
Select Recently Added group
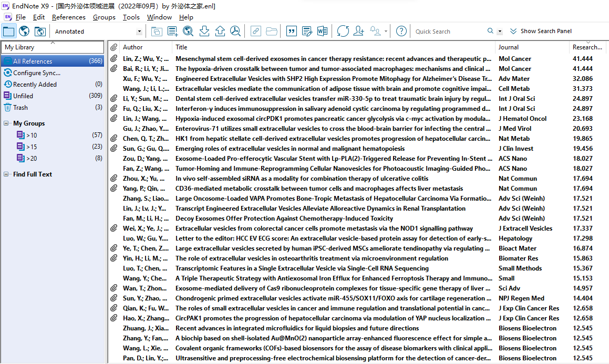coord(53,84)
